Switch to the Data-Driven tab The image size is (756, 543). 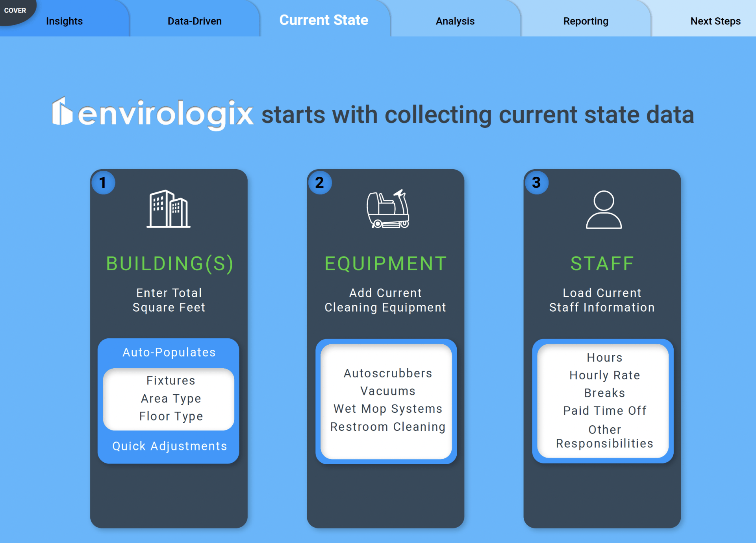[195, 21]
